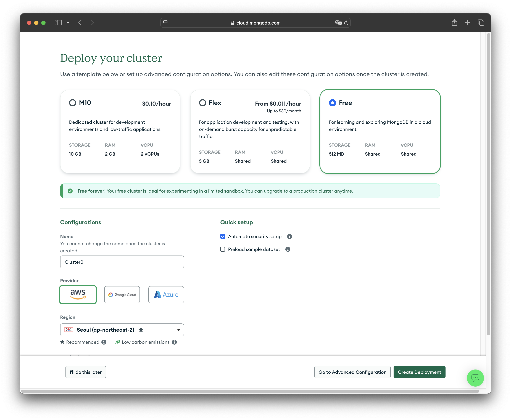Click the Safari share icon
This screenshot has height=420, width=511.
[454, 23]
